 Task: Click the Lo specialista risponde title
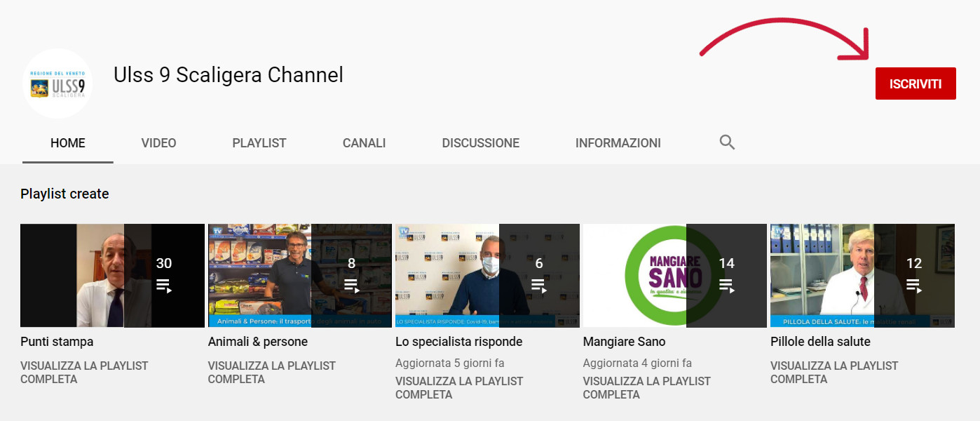[459, 342]
